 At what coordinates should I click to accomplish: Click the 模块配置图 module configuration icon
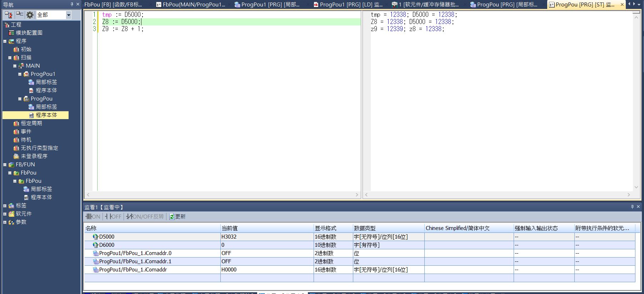[11, 33]
